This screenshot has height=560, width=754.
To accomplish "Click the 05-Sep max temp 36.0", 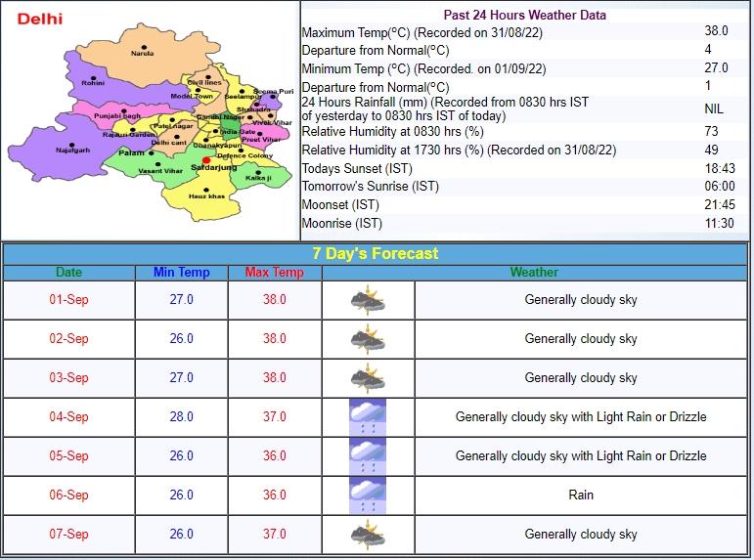I will pos(275,455).
